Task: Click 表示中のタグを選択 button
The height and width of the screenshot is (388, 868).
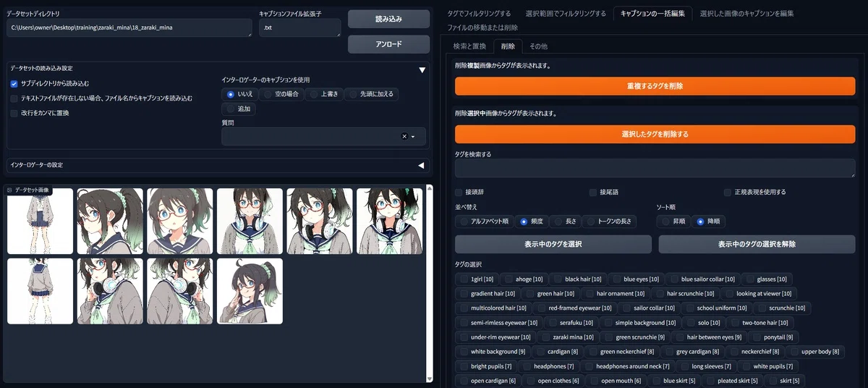Action: pos(553,244)
